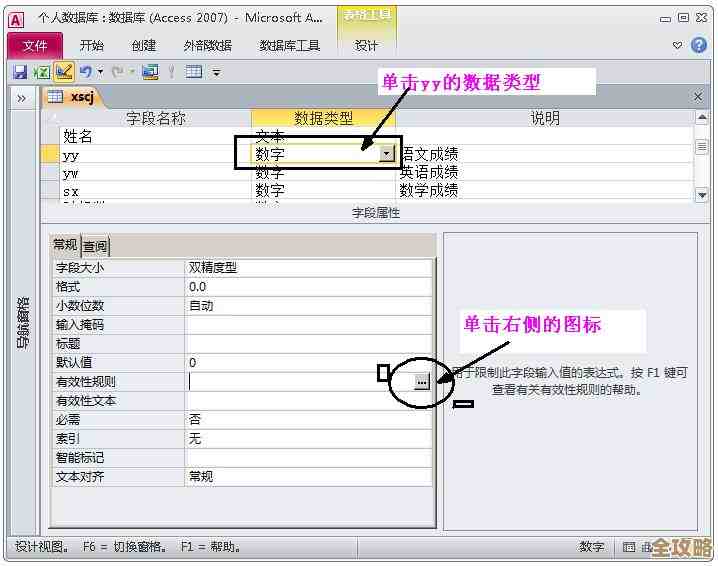Viewport: 718px width, 566px height.
Task: Minimize the Access window
Action: tap(665, 19)
